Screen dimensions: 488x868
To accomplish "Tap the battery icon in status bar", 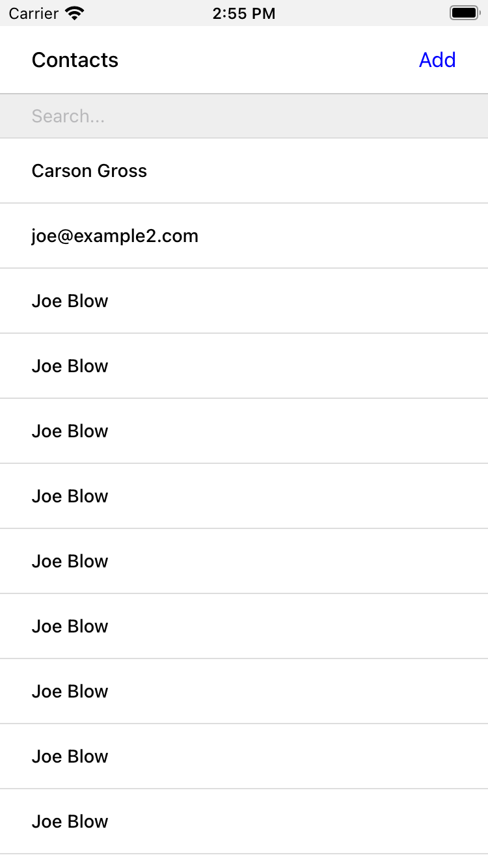I will coord(464,13).
